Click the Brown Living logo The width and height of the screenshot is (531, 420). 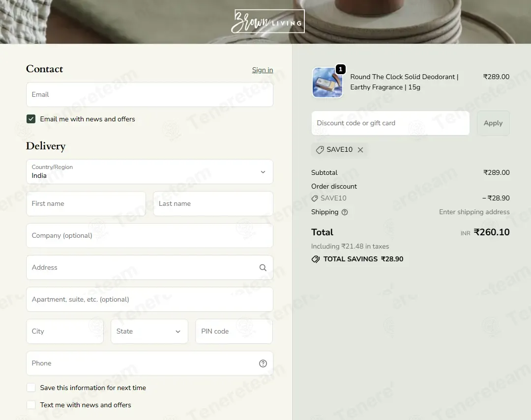[268, 21]
